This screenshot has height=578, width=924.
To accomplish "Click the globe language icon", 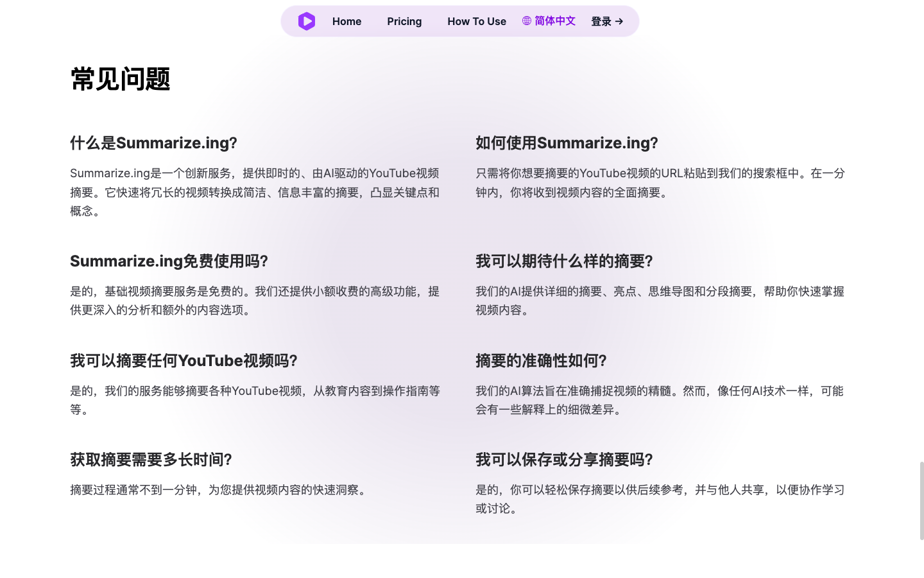I will point(527,21).
